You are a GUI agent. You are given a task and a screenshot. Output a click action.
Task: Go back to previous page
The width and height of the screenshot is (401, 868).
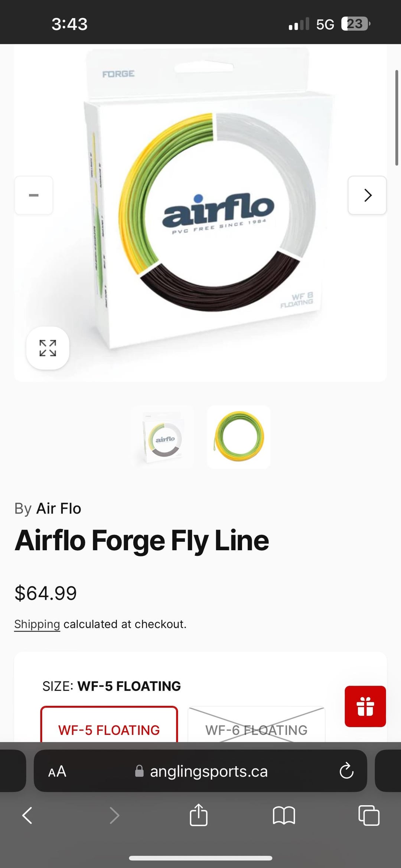pos(27,815)
